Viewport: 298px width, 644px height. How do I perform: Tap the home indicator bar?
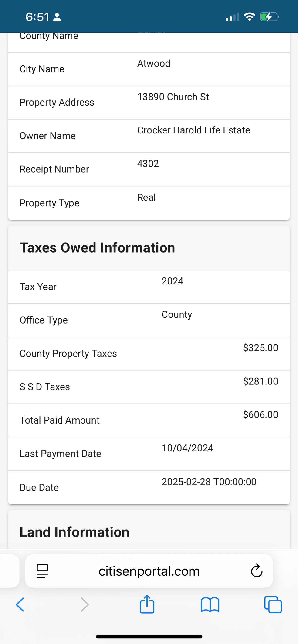click(x=149, y=637)
